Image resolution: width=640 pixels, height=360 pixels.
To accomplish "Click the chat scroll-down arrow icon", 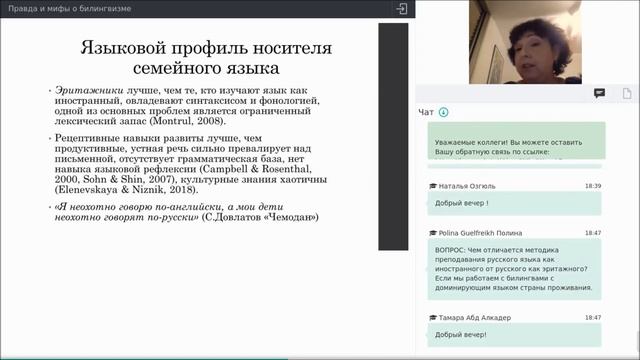I will 443,112.
